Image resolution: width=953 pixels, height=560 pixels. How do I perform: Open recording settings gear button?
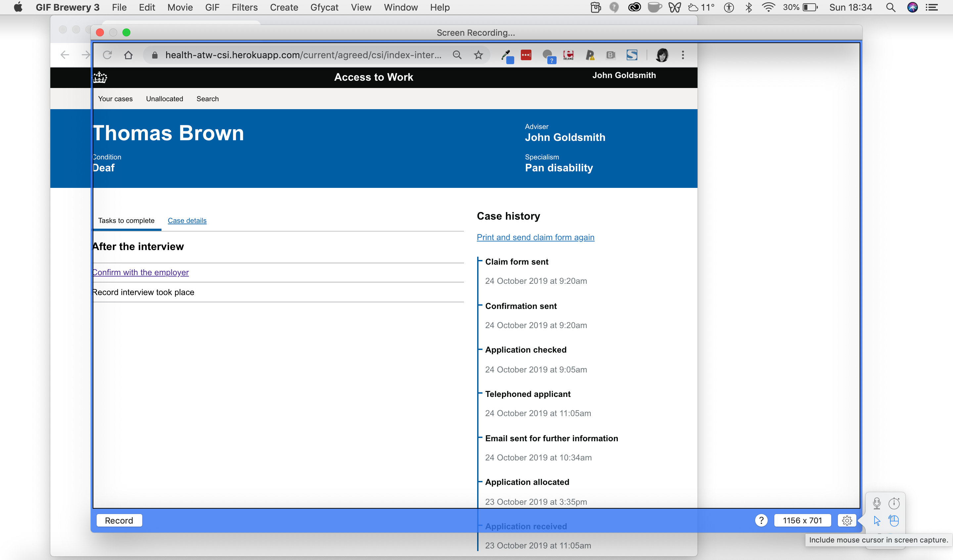click(x=847, y=520)
